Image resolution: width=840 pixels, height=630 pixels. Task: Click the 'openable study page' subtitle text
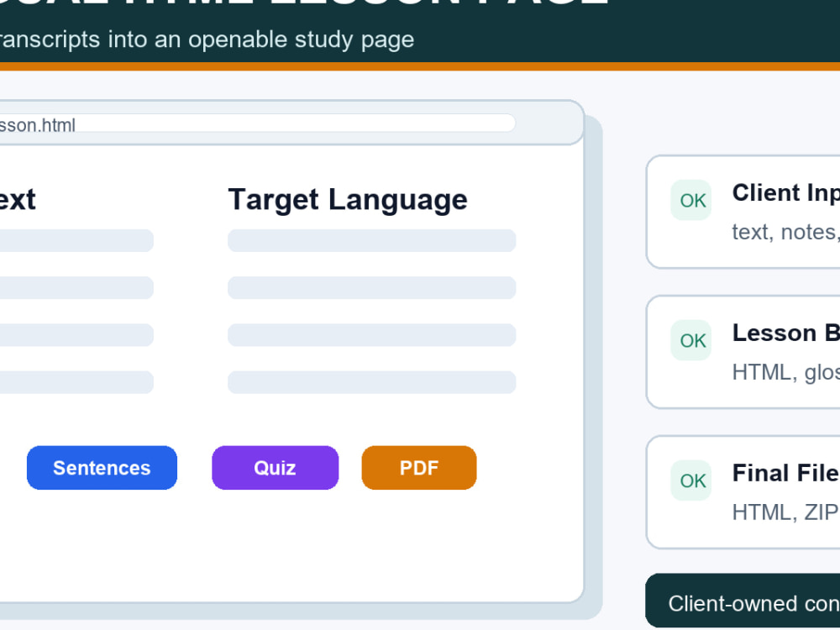pos(301,39)
